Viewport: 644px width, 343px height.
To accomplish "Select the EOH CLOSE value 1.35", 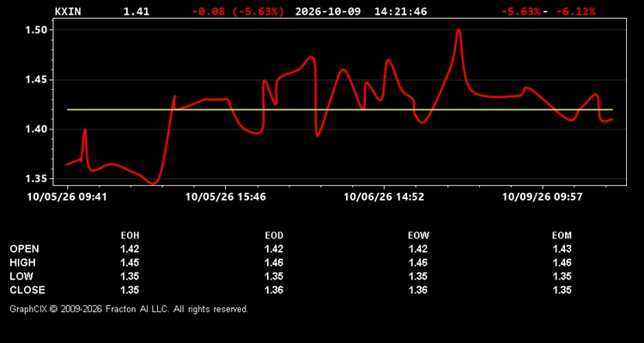I will pyautogui.click(x=130, y=290).
